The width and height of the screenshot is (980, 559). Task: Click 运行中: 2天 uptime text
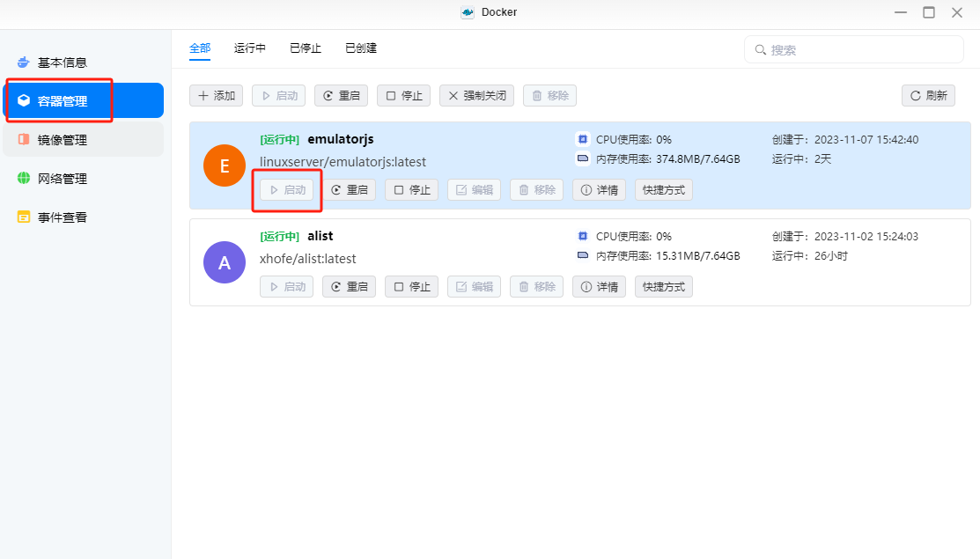(x=801, y=159)
